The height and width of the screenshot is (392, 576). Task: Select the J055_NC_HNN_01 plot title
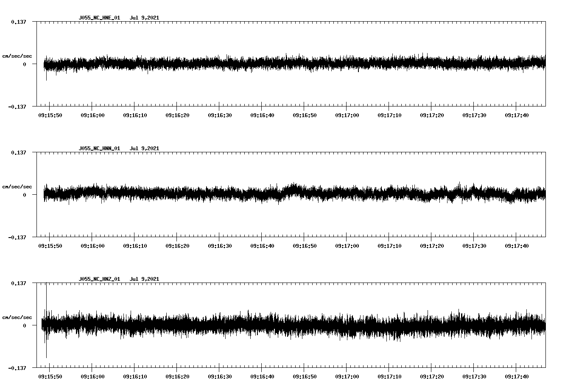coord(99,148)
